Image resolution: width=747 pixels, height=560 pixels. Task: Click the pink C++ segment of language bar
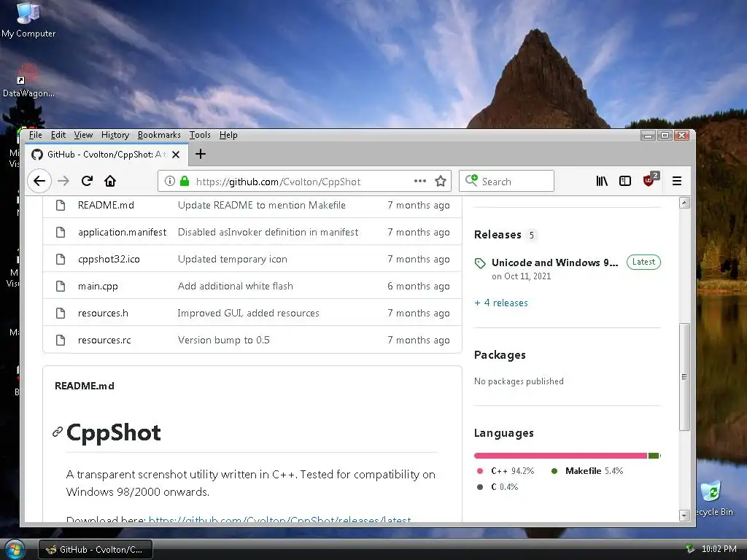pos(560,456)
